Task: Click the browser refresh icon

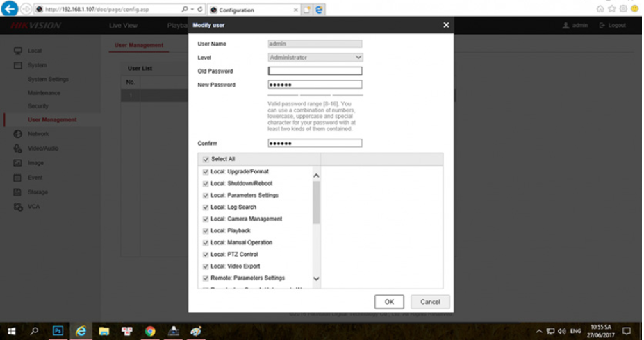Action: (x=200, y=9)
